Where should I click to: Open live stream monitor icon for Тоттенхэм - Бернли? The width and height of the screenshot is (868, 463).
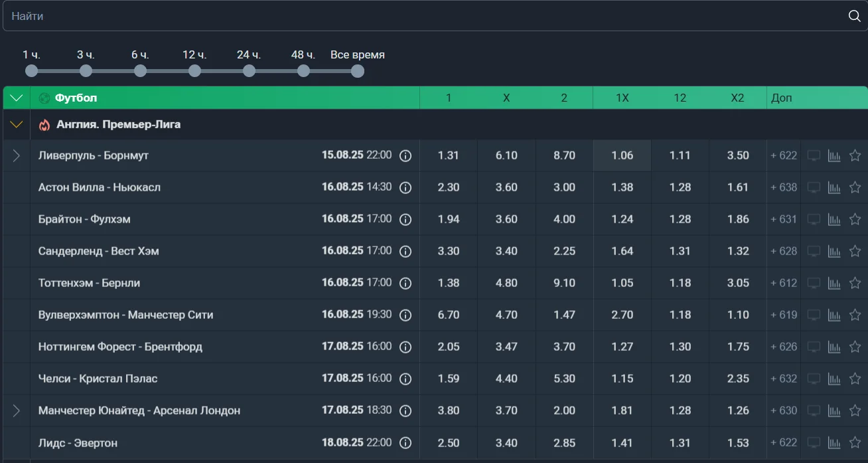tap(814, 283)
